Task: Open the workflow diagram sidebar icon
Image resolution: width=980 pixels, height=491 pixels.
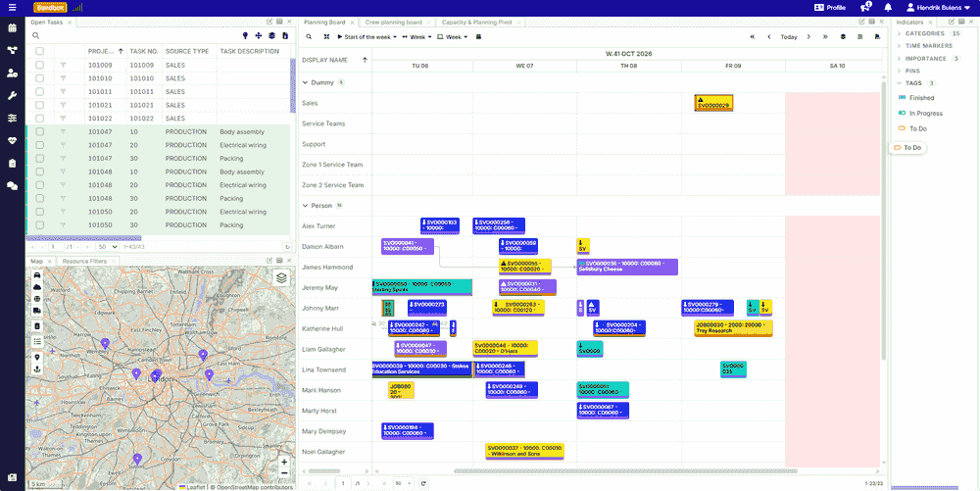Action: (x=13, y=51)
